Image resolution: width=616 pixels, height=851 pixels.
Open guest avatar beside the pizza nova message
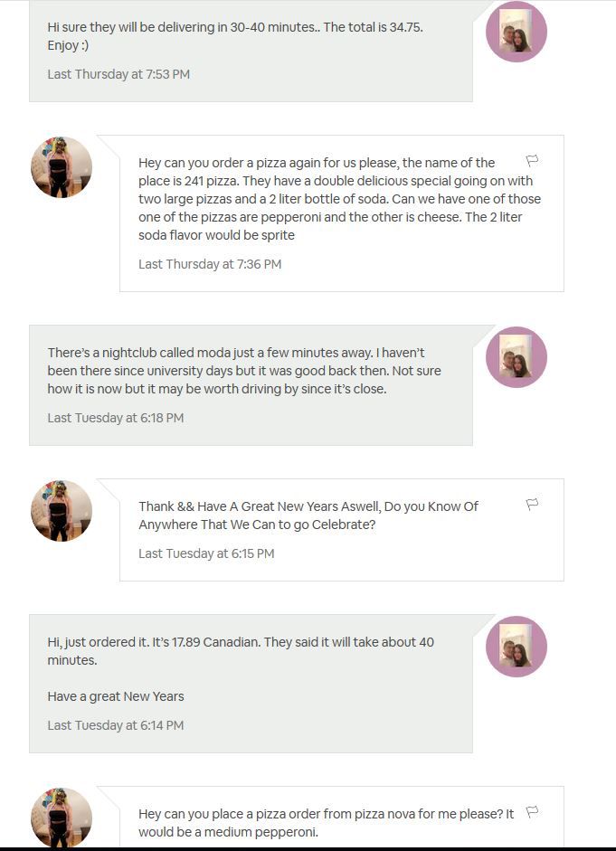62,817
